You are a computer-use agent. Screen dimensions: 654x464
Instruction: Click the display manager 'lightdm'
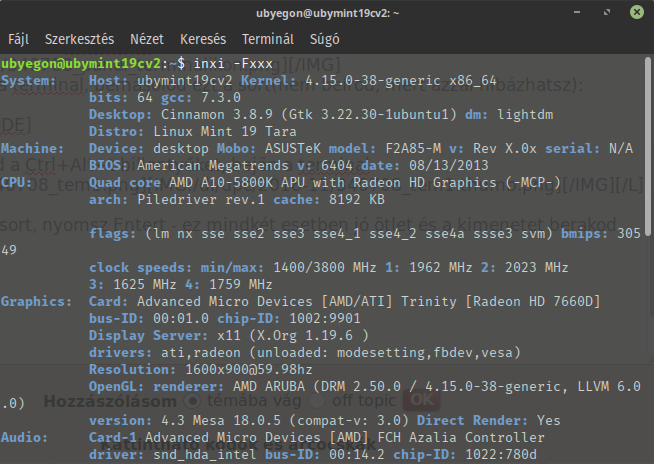pyautogui.click(x=525, y=114)
